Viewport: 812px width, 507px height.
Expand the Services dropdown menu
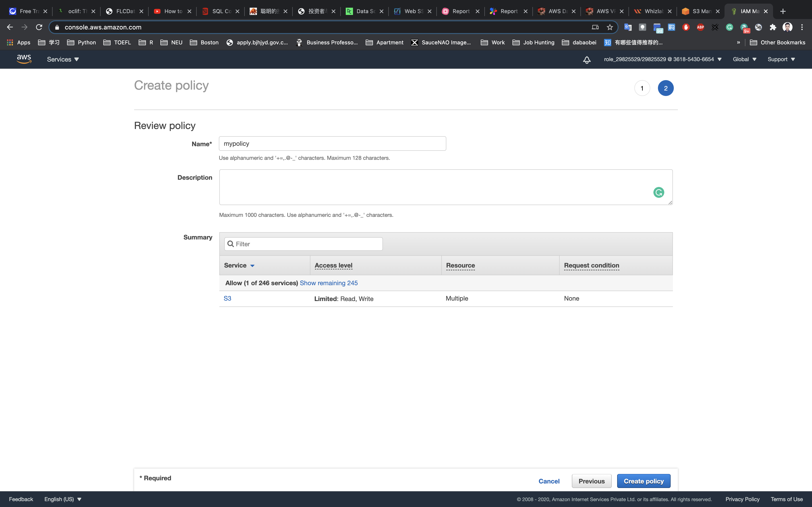click(x=63, y=59)
